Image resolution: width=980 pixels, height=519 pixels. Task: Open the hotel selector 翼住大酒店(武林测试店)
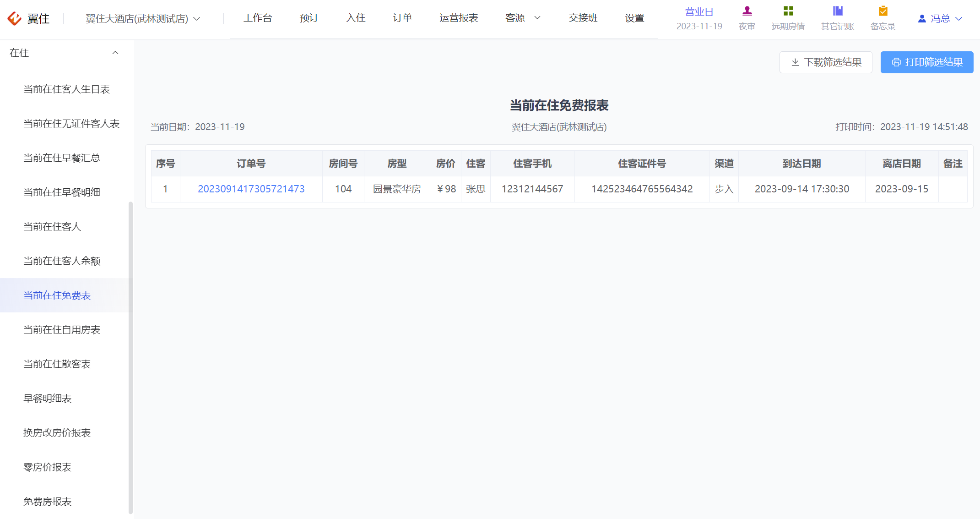tap(143, 19)
